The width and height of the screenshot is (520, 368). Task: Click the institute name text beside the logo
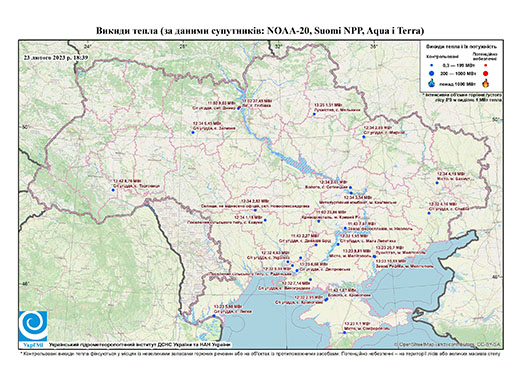pyautogui.click(x=140, y=344)
